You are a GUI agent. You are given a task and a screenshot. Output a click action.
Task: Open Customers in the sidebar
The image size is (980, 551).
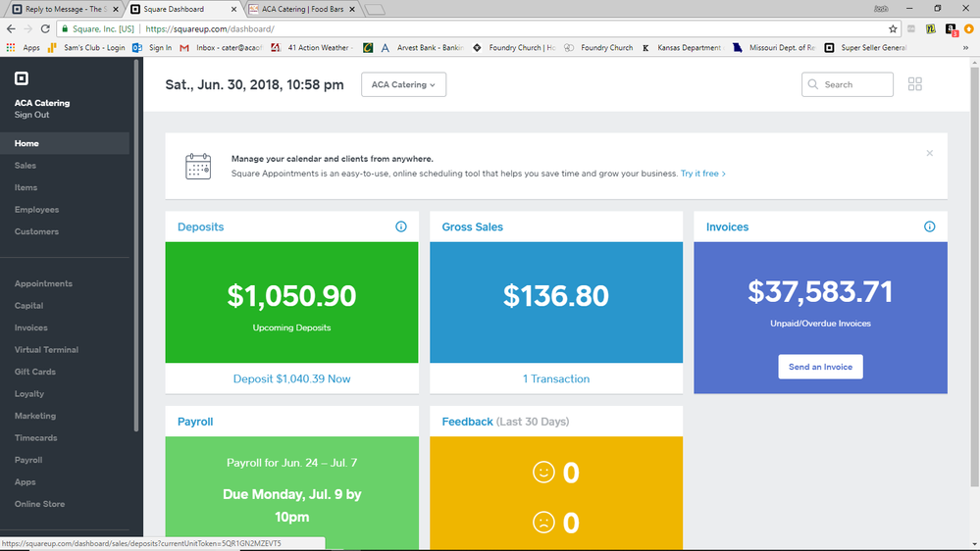pos(36,231)
